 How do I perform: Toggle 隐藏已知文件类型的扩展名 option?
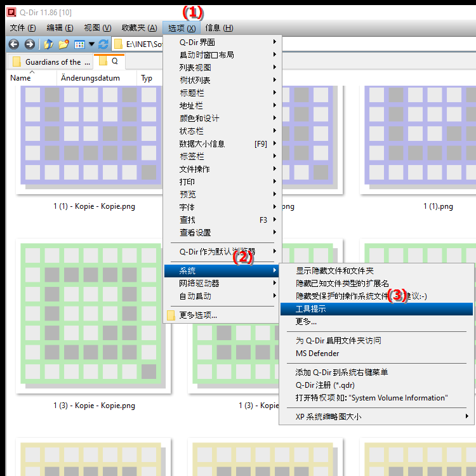point(376,283)
